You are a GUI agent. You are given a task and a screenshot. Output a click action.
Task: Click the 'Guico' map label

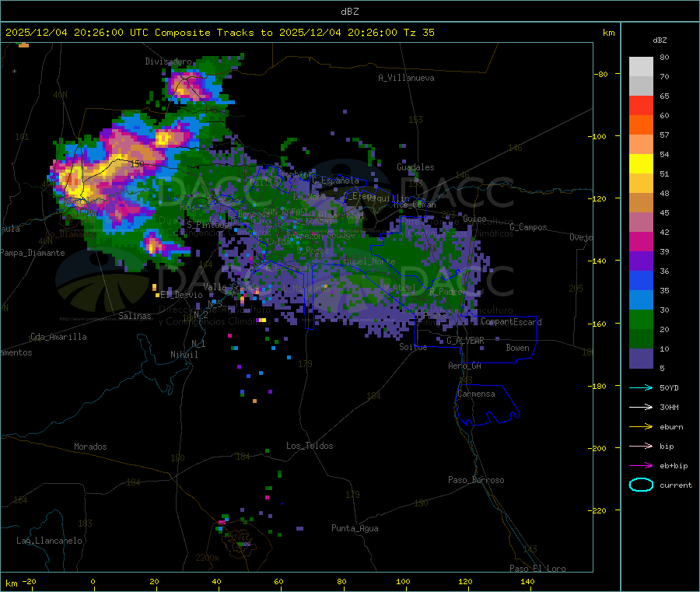(x=474, y=219)
